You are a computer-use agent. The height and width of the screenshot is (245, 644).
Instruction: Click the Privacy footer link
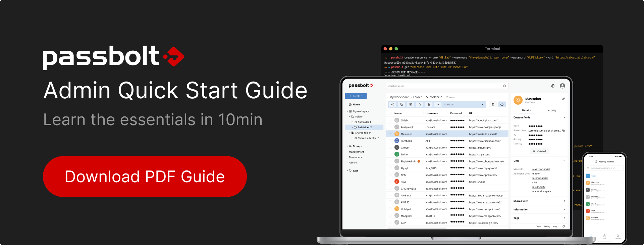pyautogui.click(x=547, y=227)
